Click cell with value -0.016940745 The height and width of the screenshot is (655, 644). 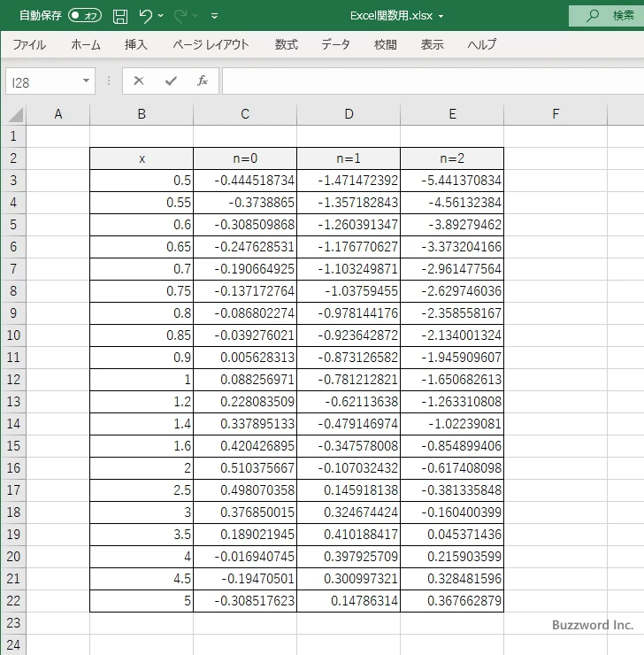point(245,557)
